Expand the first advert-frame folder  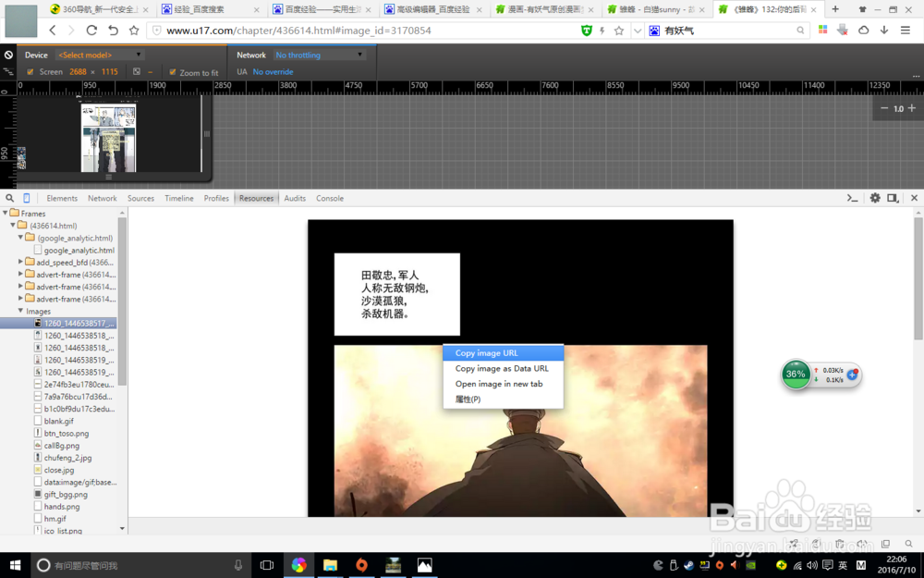pos(20,274)
